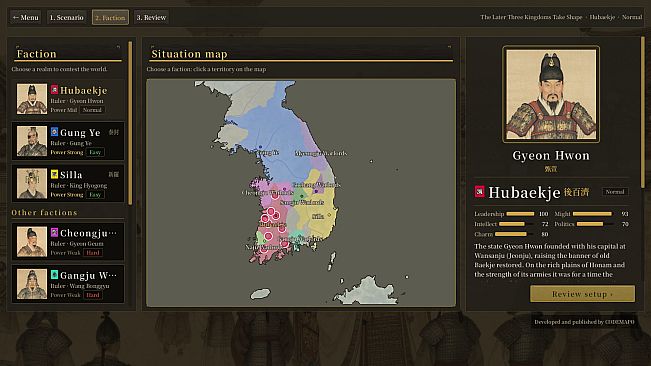The width and height of the screenshot is (651, 366).
Task: Click the Hubaekje label on the map
Action: coord(272,224)
